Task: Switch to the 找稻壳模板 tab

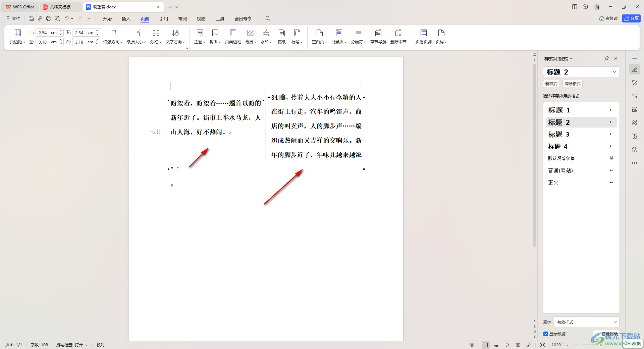Action: coord(61,7)
